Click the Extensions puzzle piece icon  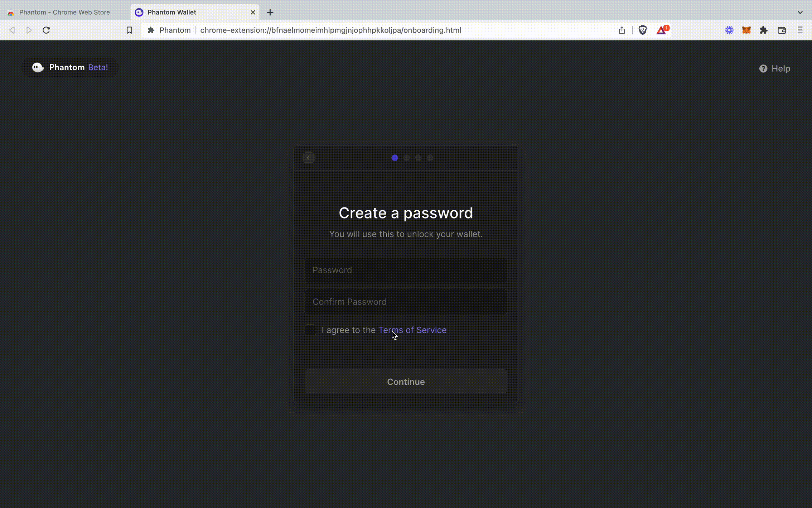[x=764, y=30]
